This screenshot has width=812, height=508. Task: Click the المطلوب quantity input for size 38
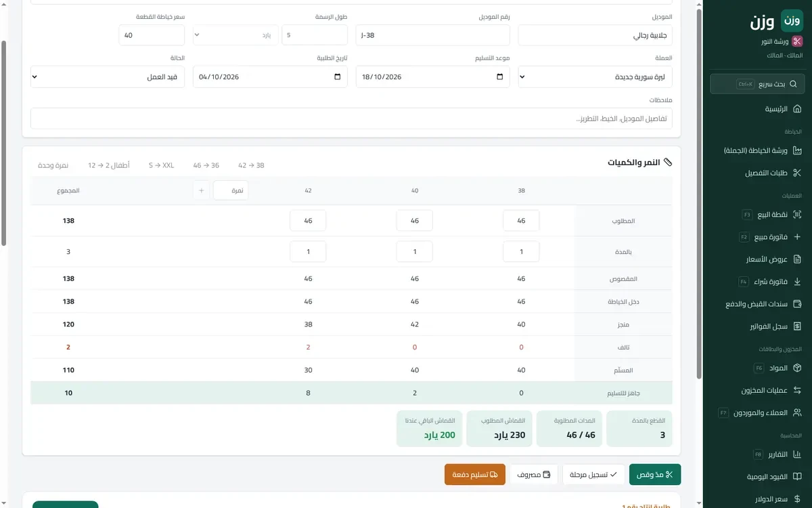pos(521,221)
